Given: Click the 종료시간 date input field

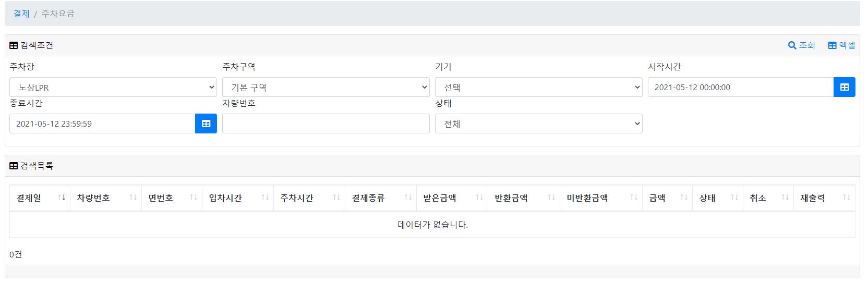Looking at the screenshot, I should coord(102,124).
